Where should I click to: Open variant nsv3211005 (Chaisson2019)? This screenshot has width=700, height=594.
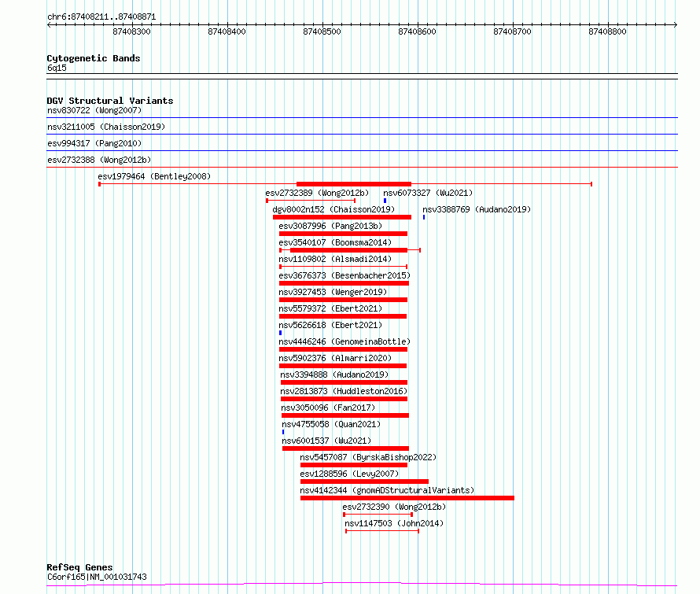tap(106, 127)
